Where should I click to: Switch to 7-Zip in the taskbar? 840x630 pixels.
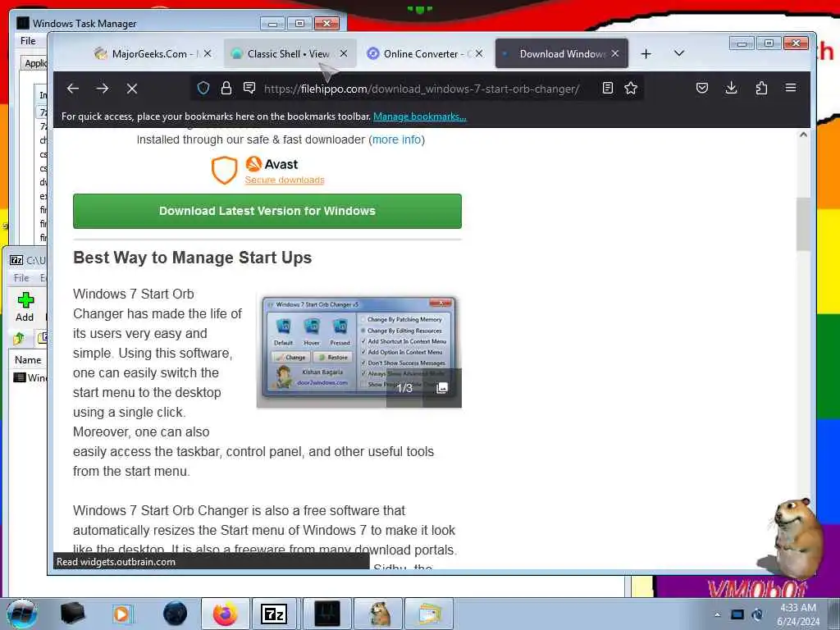[274, 614]
